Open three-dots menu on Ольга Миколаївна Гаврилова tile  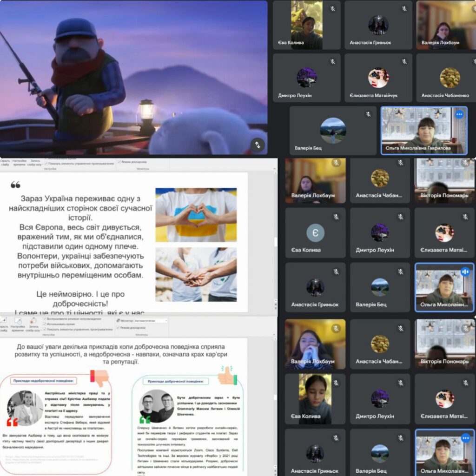[459, 114]
